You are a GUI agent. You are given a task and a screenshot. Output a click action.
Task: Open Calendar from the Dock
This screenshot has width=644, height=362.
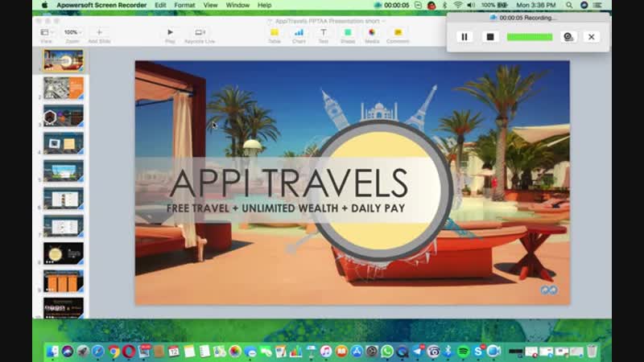pos(174,352)
